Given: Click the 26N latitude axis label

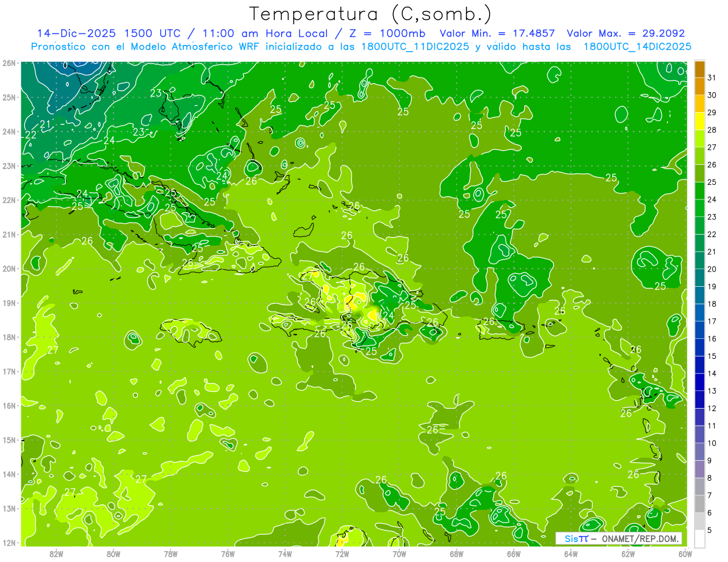Looking at the screenshot, I should (x=9, y=63).
